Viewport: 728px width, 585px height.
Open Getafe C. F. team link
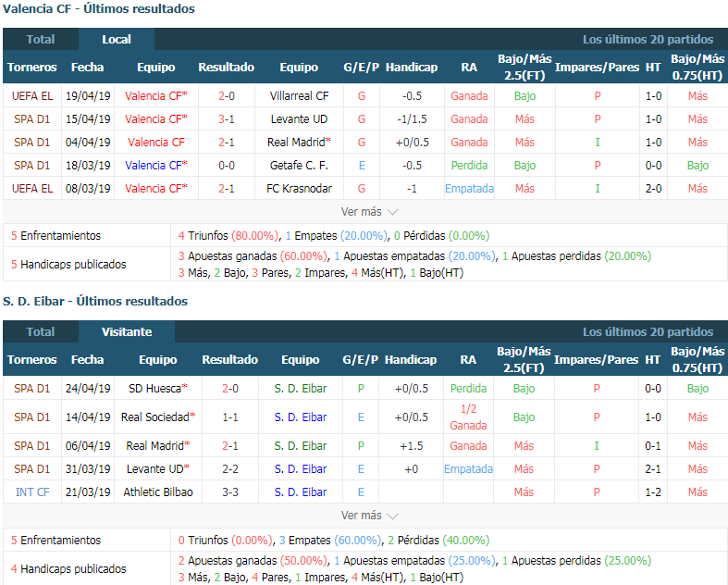click(299, 166)
